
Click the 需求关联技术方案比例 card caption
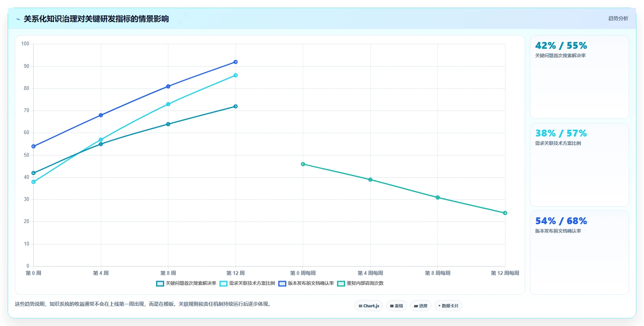click(558, 143)
